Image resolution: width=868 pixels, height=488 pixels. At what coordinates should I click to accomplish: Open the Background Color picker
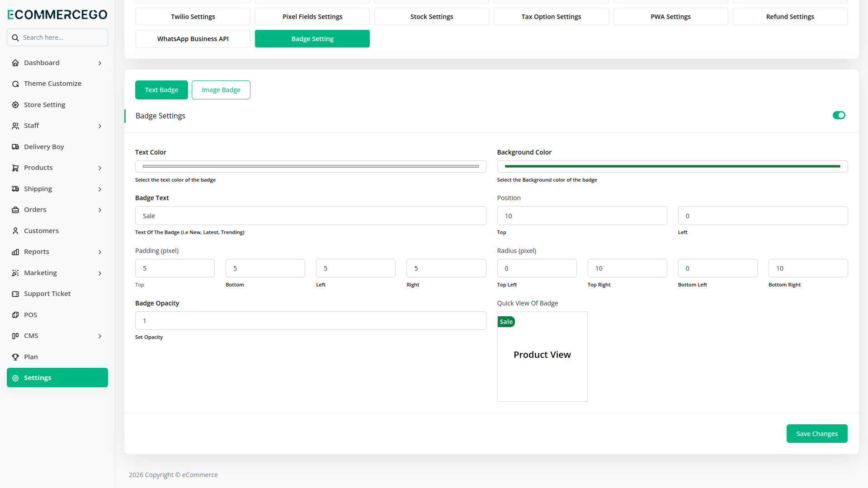[672, 167]
